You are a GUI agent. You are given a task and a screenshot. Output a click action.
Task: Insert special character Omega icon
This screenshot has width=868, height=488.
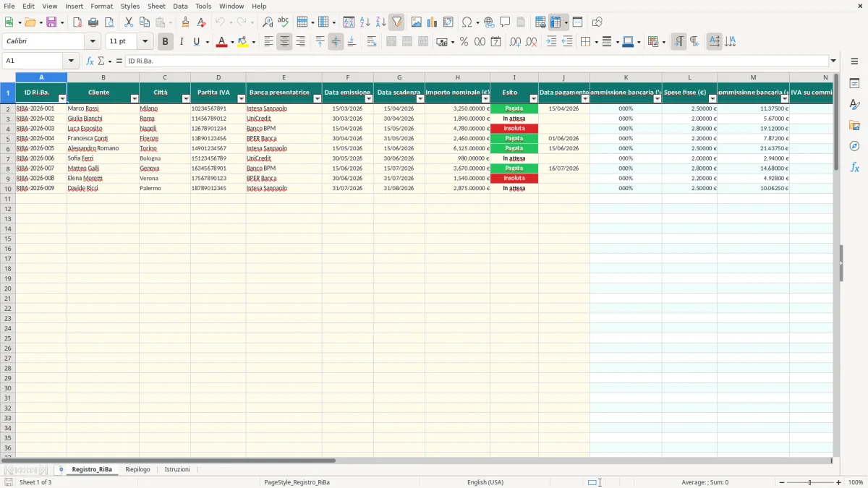[467, 22]
